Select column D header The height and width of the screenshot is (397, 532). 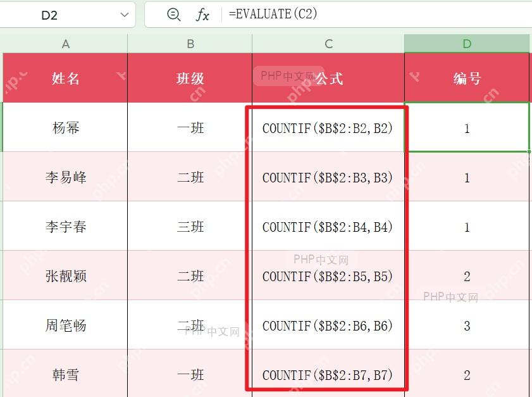467,44
